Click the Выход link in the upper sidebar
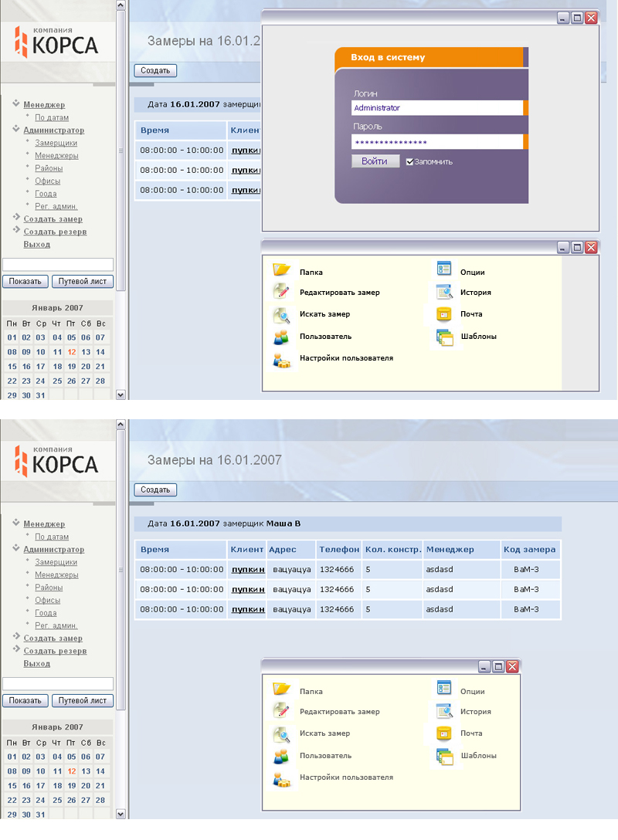This screenshot has width=618, height=840. (x=37, y=244)
